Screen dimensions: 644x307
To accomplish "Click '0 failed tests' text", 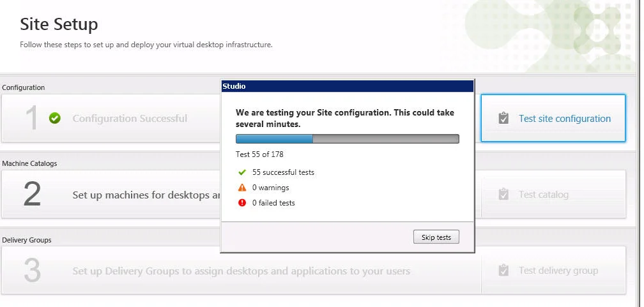I will (273, 203).
